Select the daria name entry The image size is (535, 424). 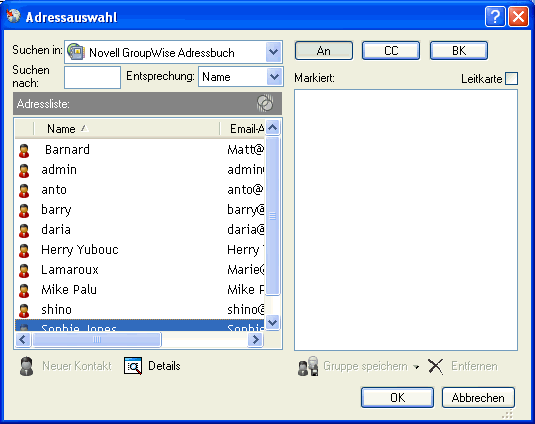(x=56, y=230)
